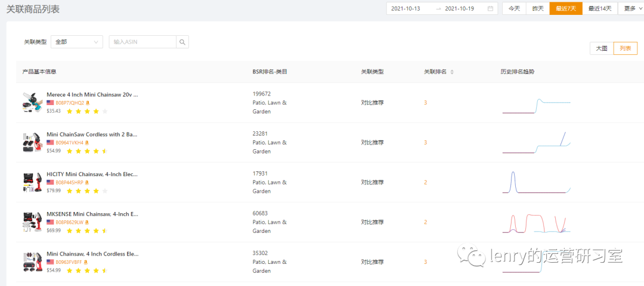The image size is (644, 286).
Task: Open ASIN link B08P44SHRP
Action: [69, 182]
